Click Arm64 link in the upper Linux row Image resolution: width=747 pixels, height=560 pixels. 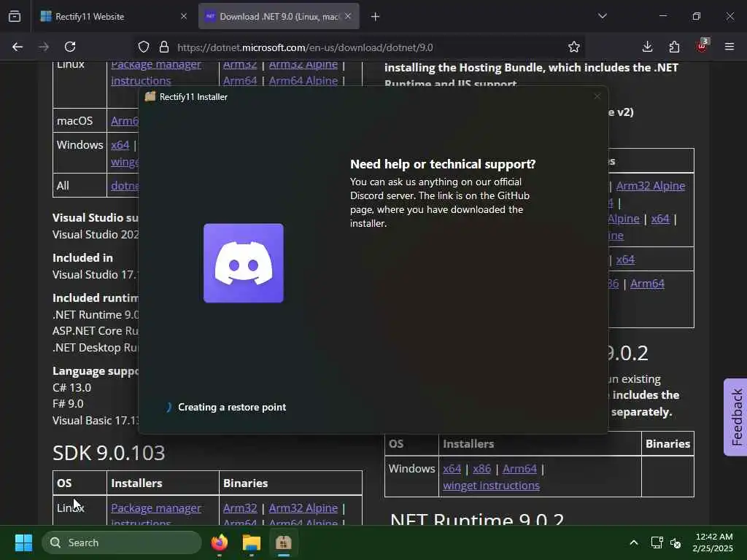240,80
